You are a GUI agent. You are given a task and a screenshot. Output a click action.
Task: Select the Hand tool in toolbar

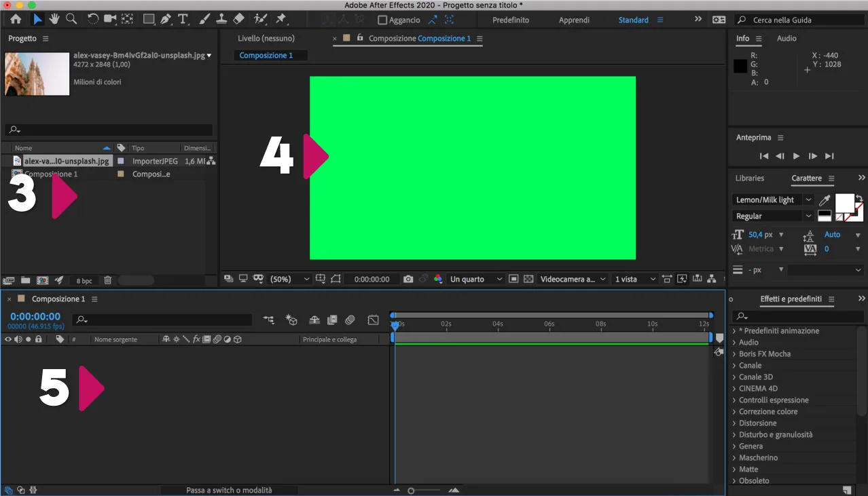[x=54, y=19]
